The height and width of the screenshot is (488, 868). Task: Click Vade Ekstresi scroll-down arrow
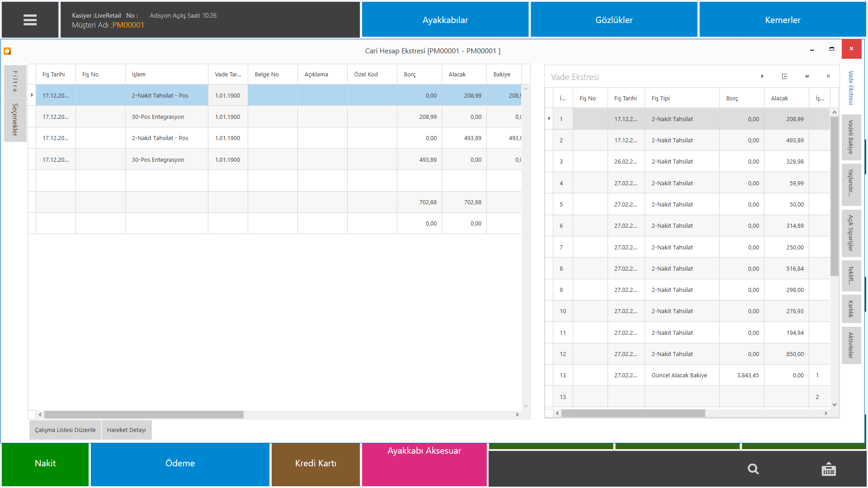point(835,404)
